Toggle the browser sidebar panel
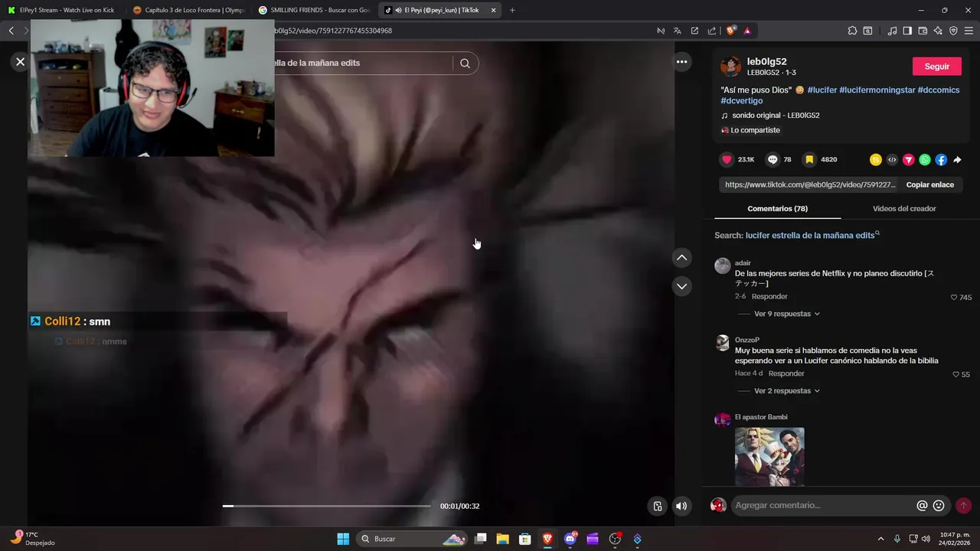The height and width of the screenshot is (551, 980). (907, 31)
